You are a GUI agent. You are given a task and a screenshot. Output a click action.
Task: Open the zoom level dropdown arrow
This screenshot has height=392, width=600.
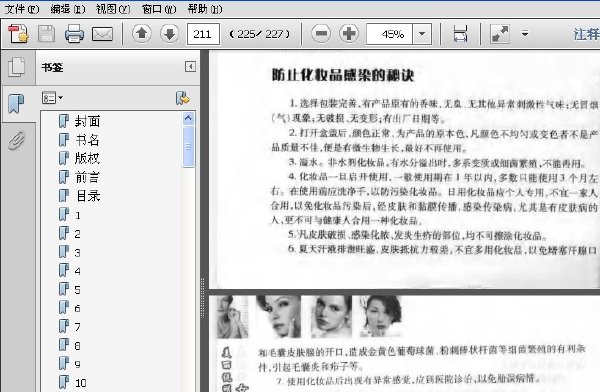click(x=422, y=34)
